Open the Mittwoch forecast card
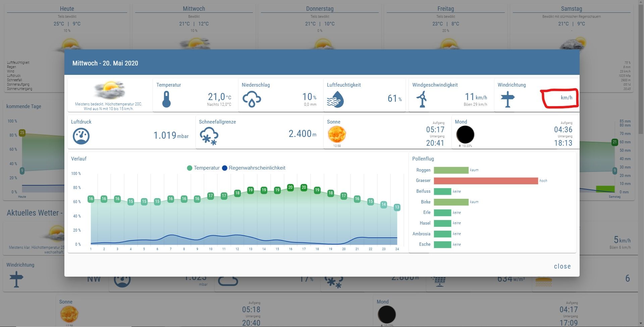Image resolution: width=644 pixels, height=327 pixels. pos(194,27)
